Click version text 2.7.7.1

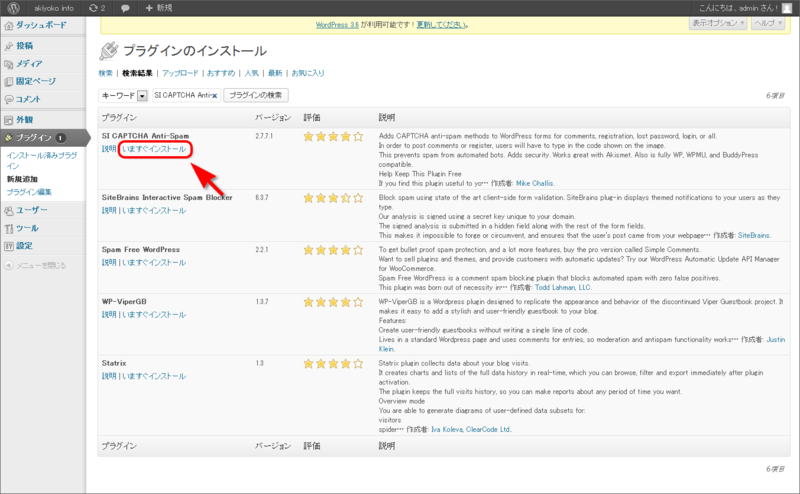(x=264, y=136)
